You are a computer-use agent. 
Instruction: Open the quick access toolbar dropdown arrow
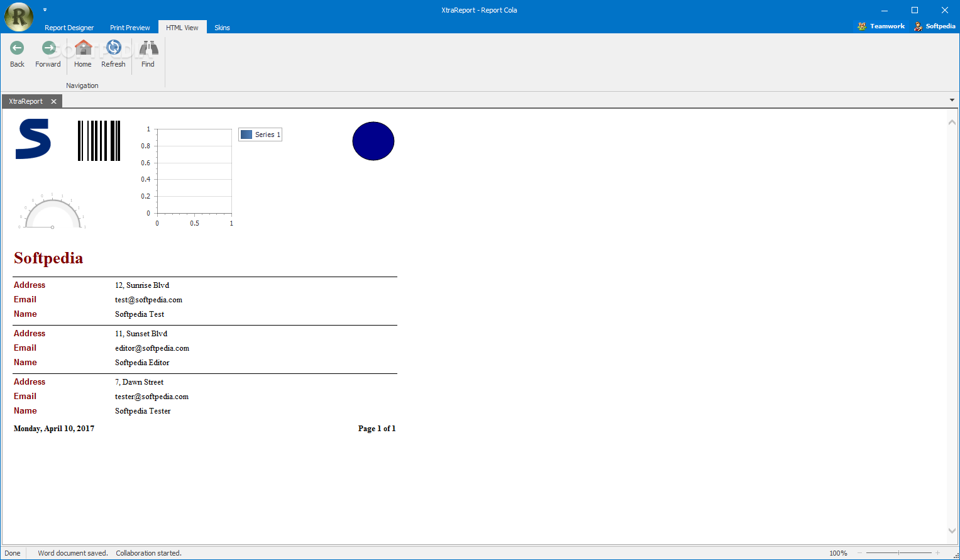(45, 10)
